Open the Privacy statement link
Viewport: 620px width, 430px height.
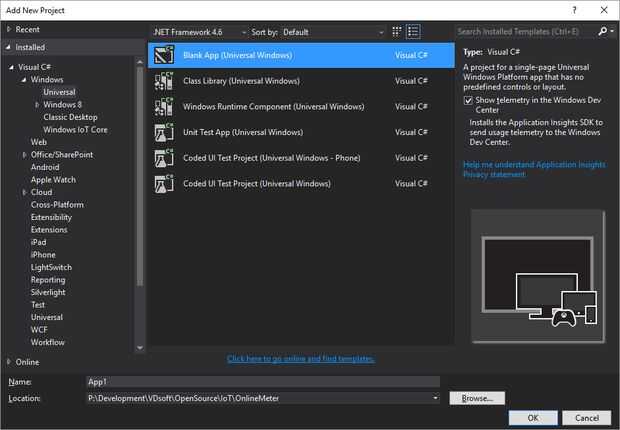click(x=494, y=174)
